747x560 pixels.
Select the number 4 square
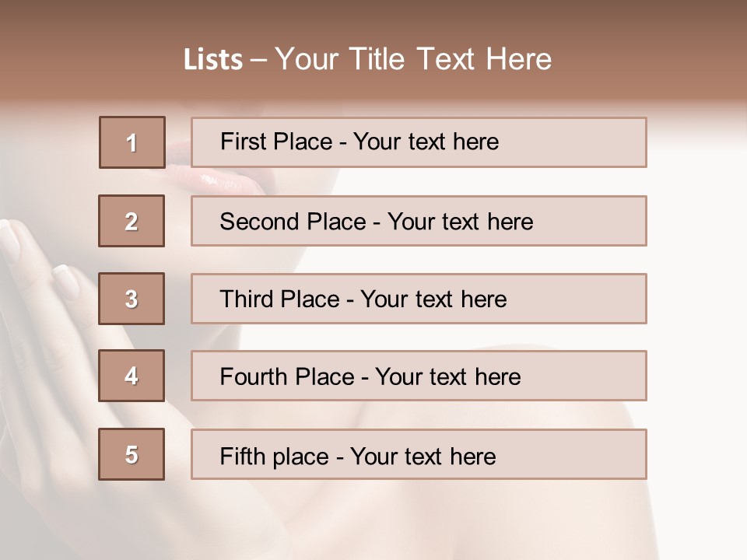132,376
